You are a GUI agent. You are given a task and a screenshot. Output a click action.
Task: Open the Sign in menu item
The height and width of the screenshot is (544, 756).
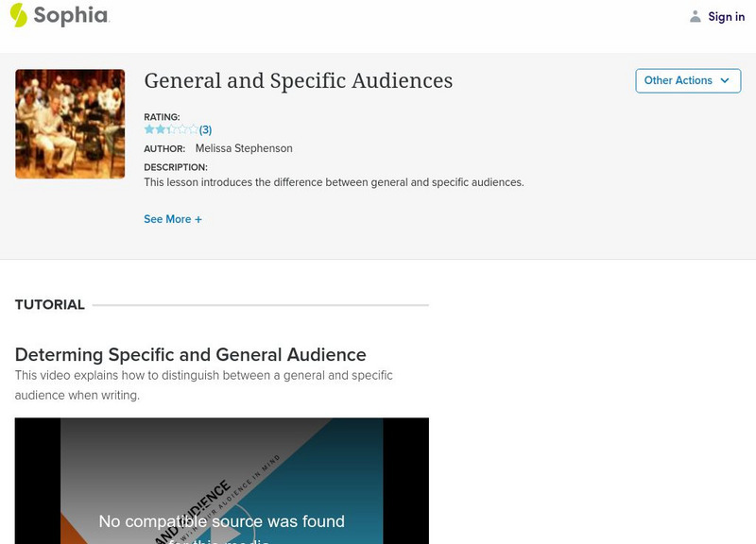point(726,16)
